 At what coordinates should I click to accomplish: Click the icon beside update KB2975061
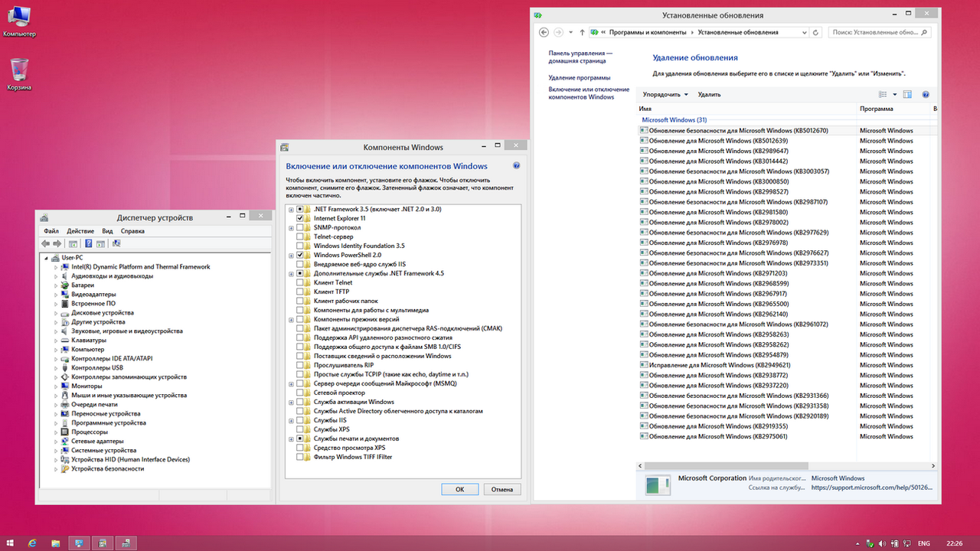tap(643, 436)
